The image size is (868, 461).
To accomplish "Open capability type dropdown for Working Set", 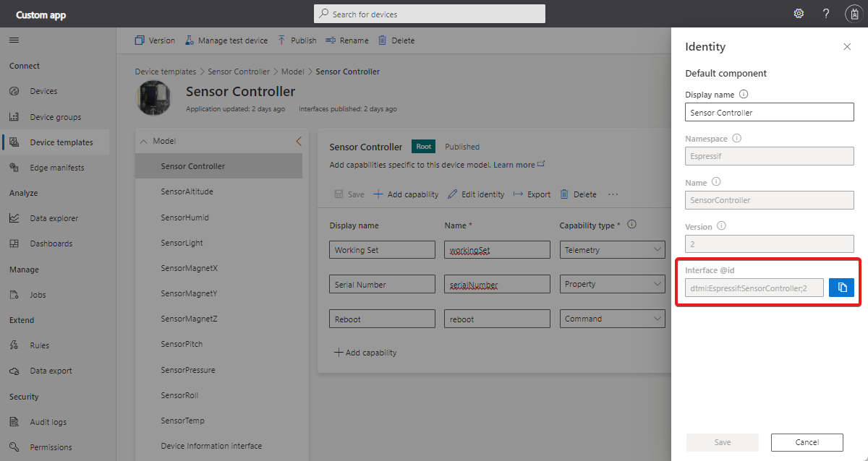I will click(x=613, y=250).
